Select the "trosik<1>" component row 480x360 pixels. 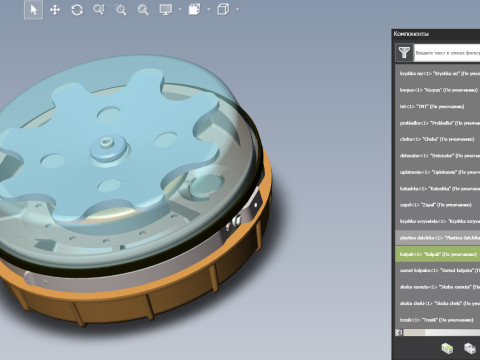tap(438, 320)
